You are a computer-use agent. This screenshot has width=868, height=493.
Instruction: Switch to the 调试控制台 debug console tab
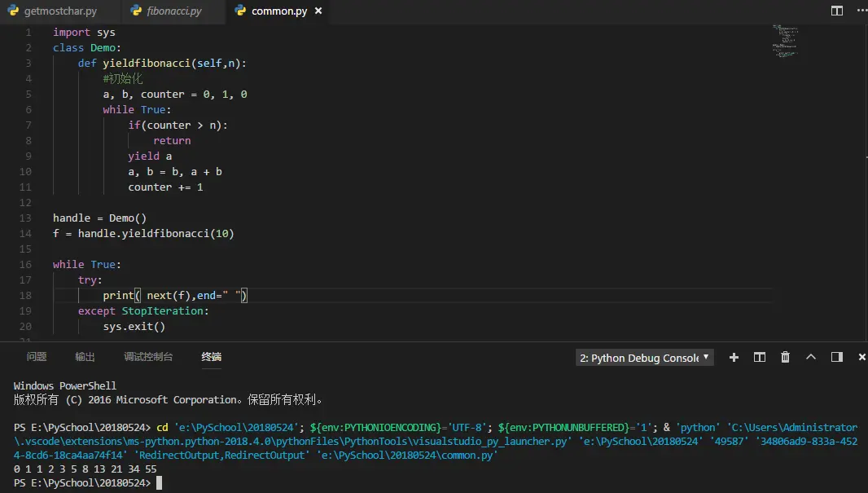(x=148, y=357)
